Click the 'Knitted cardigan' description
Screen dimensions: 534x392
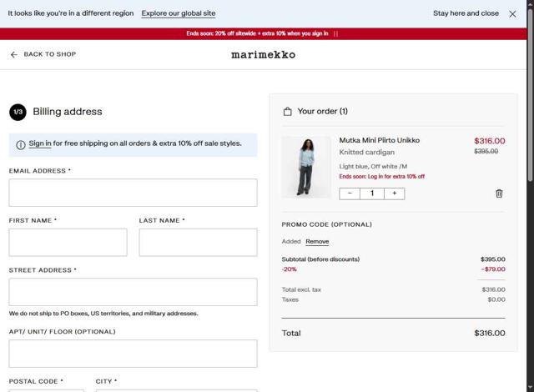(367, 152)
